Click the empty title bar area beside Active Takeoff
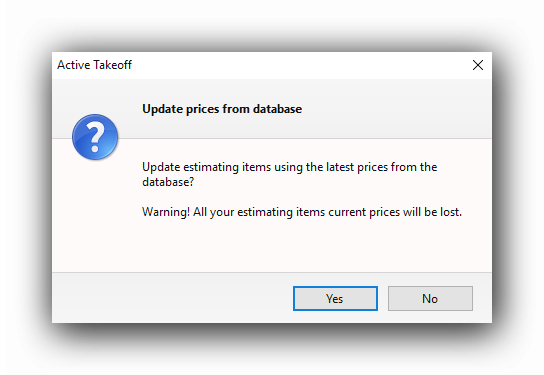Image resolution: width=544 pixels, height=375 pixels. coord(298,65)
